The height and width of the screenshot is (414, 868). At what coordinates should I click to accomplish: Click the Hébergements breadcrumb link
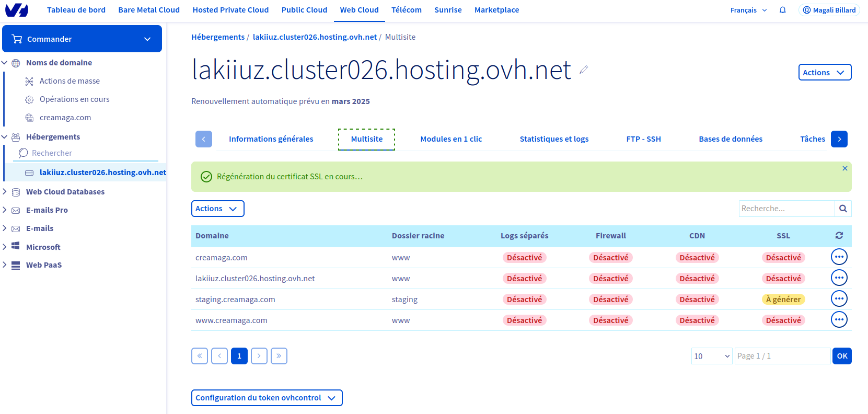pos(218,37)
